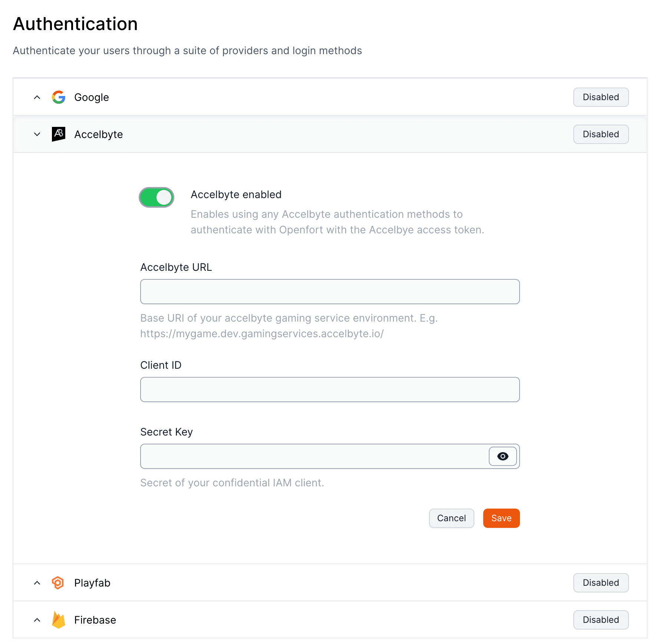The width and height of the screenshot is (672, 644).
Task: Click Disabled next to Accelbyte
Action: 600,134
